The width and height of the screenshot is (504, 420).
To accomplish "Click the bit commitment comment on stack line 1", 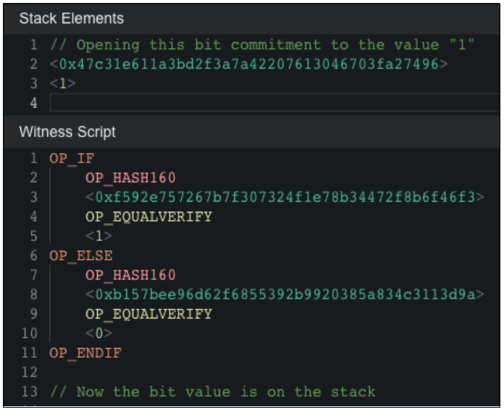I will (x=262, y=45).
